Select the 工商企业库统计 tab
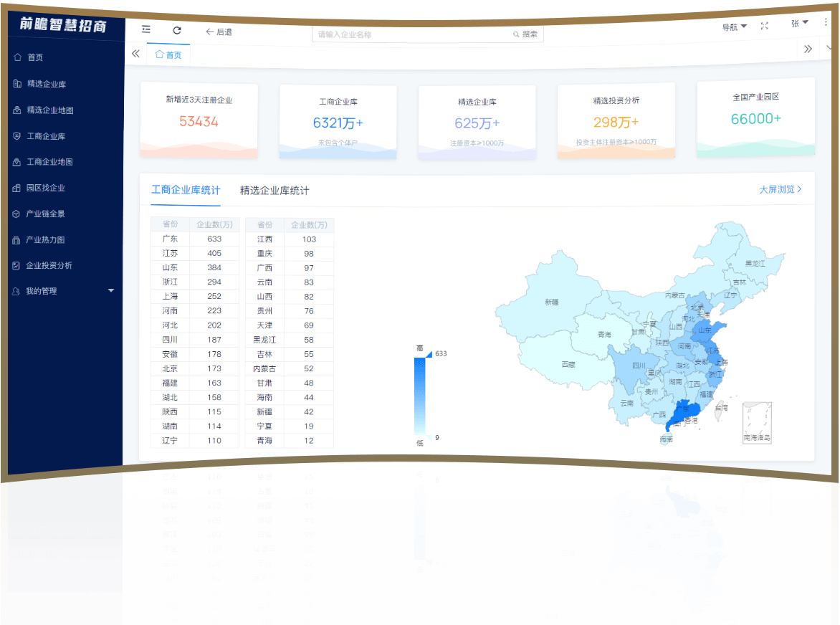 point(186,190)
